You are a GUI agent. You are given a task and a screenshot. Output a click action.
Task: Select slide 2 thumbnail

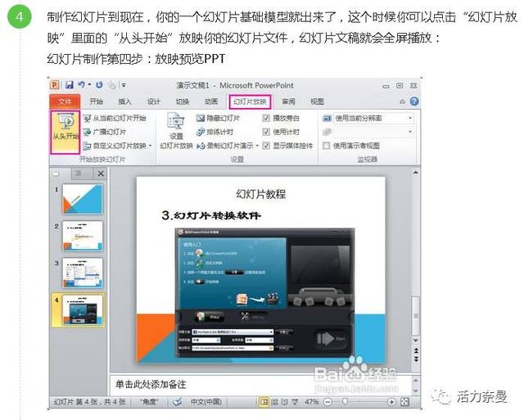83,236
